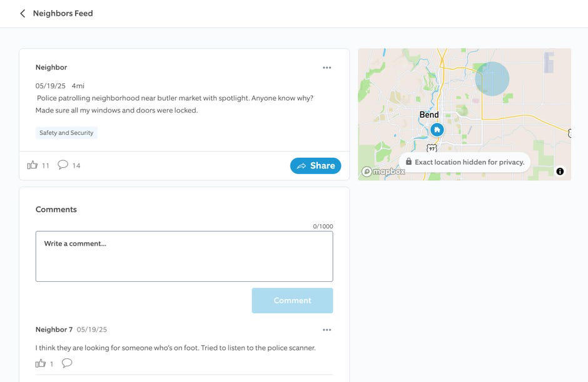Like Neighbor 7's comment with thumbs-up
This screenshot has height=382, width=588.
point(41,363)
